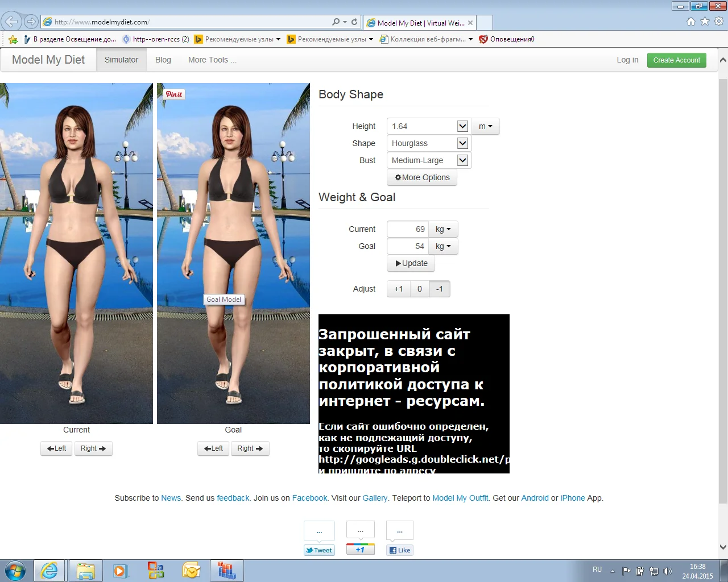Screen dimensions: 728x582
Task: Rotate the Goal model Left
Action: tap(213, 448)
